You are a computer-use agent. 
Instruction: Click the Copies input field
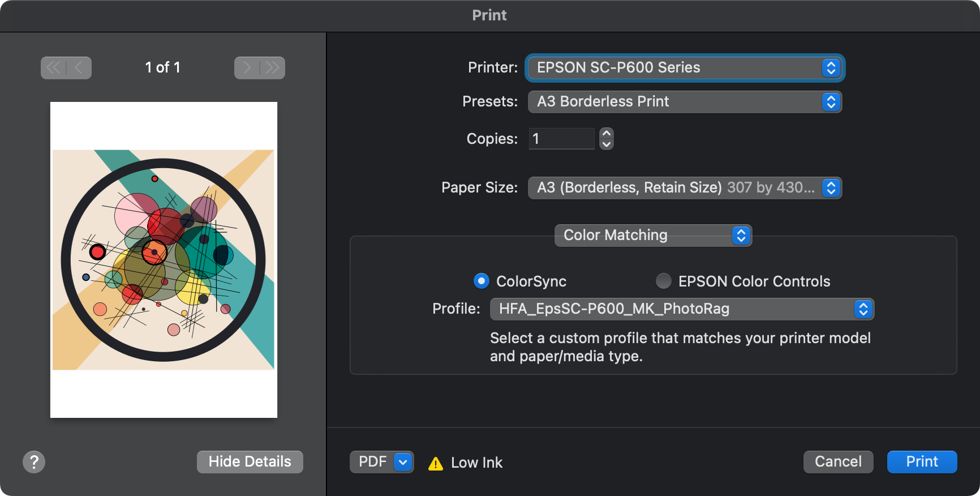coord(561,139)
